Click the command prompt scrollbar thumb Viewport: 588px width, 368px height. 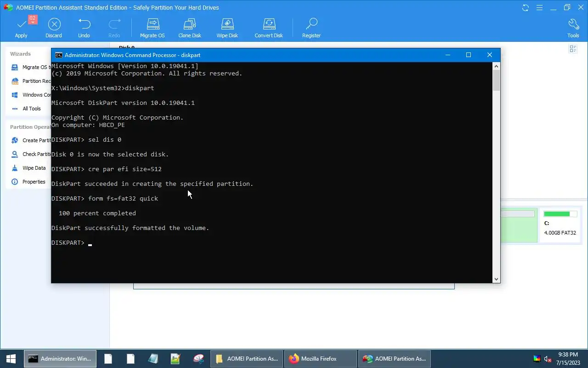[x=496, y=80]
